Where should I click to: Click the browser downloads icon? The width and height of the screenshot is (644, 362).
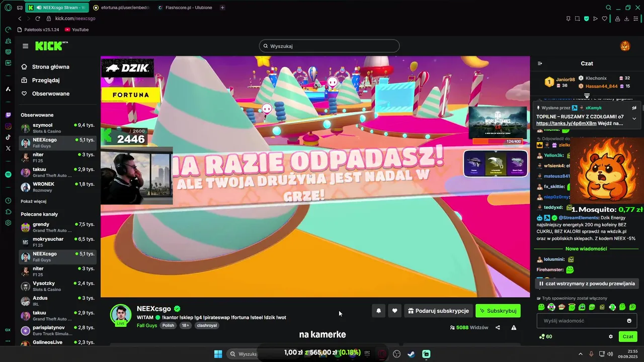(626, 19)
